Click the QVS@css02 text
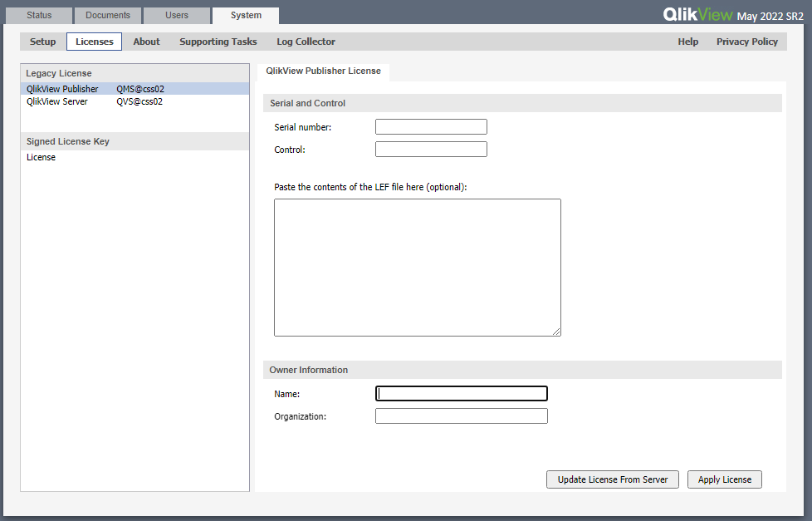812x521 pixels. click(x=139, y=101)
